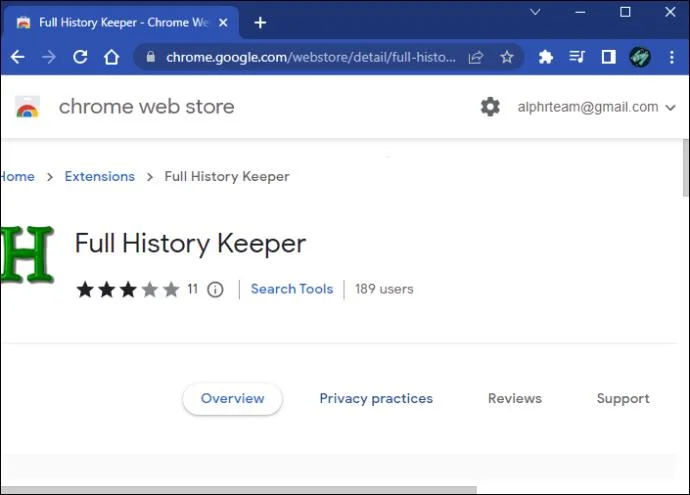
Task: Expand the alphrteam@gmail.com account menu
Action: [x=596, y=107]
